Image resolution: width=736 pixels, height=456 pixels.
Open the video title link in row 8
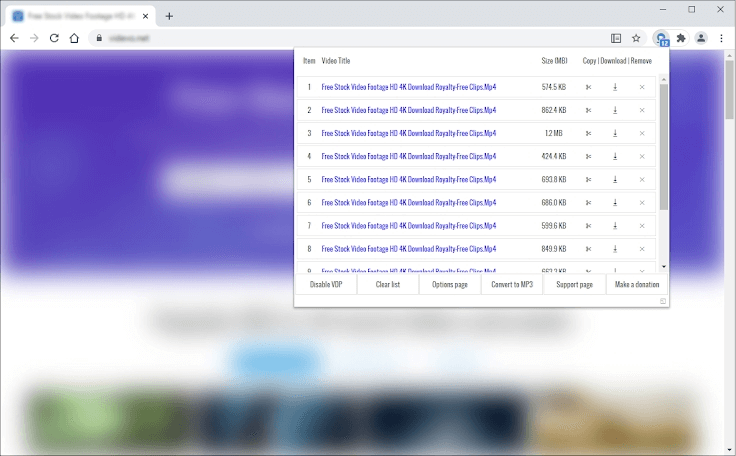point(408,249)
